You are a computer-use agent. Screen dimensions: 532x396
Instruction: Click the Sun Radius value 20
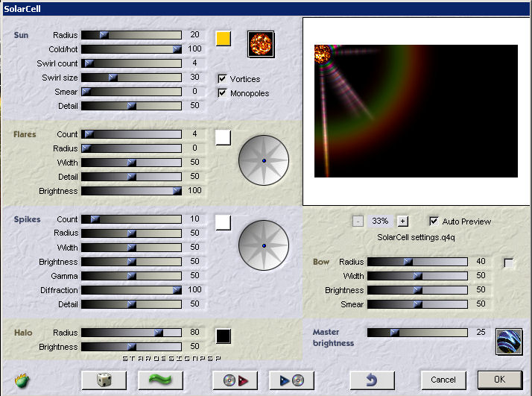tap(194, 34)
